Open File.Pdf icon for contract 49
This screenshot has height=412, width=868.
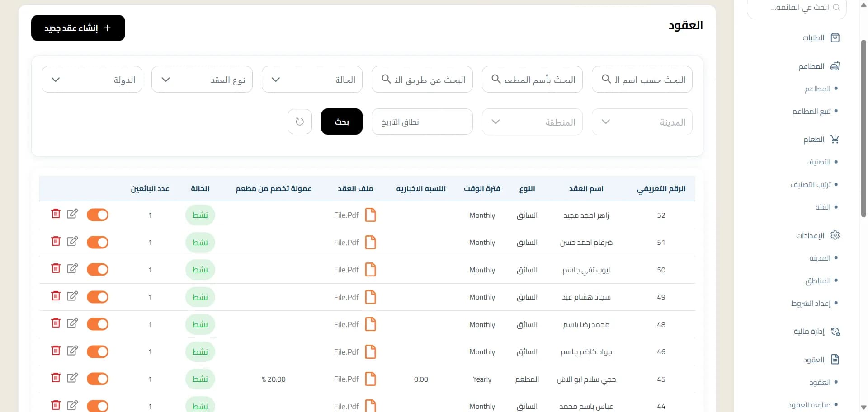370,297
